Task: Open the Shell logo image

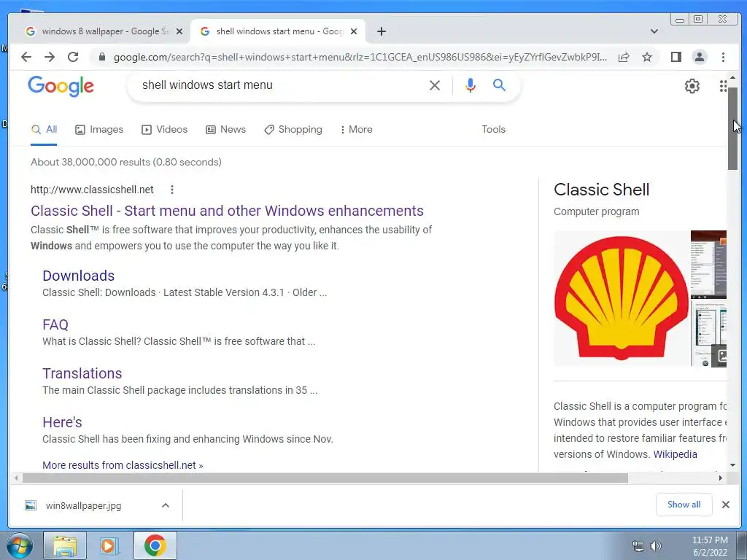Action: 622,298
